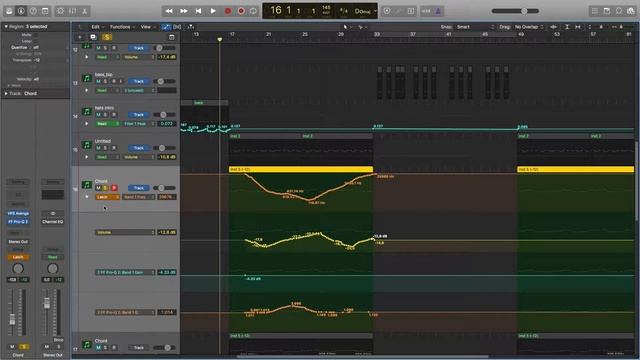Click the waveform vertical zoom icon
The width and height of the screenshot is (640, 360).
click(x=553, y=27)
